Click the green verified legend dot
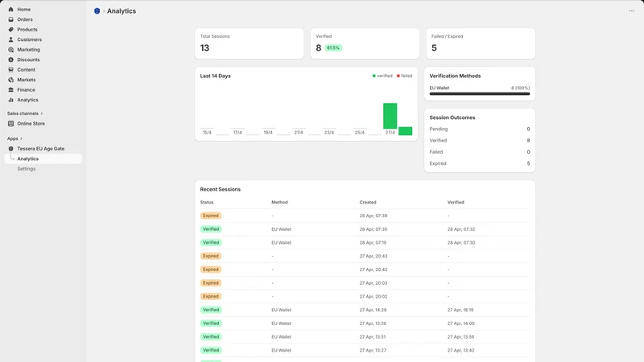 point(374,76)
